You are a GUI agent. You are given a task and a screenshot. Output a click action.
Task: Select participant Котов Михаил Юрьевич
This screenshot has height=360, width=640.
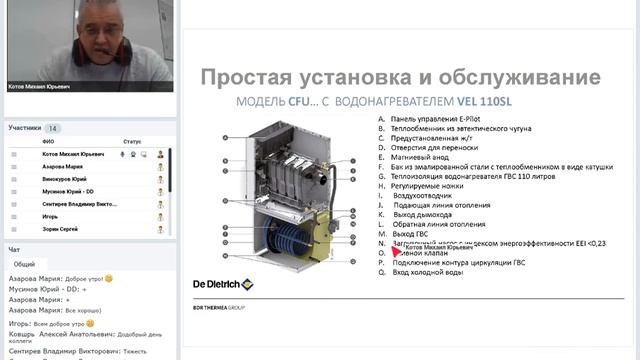73,154
